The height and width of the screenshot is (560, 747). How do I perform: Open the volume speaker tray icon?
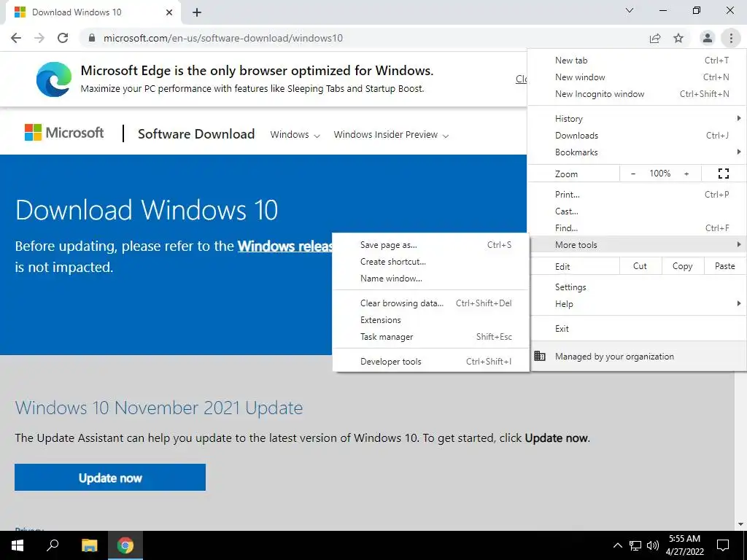point(653,545)
